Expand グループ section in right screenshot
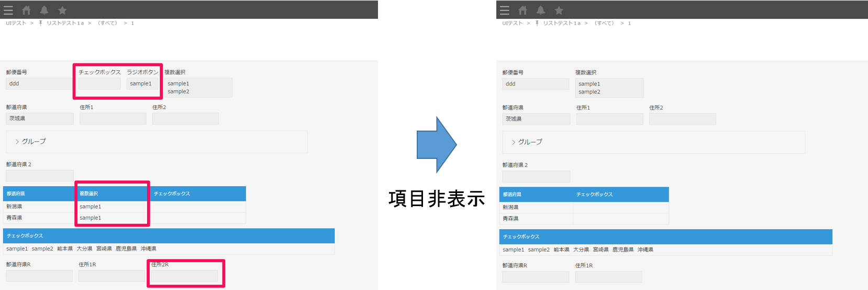 (653, 142)
